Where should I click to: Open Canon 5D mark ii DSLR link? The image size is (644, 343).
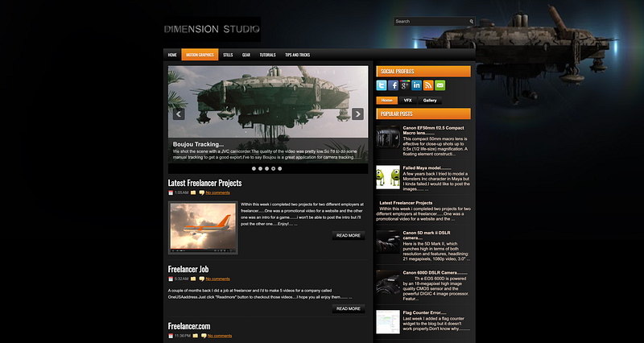click(x=427, y=235)
